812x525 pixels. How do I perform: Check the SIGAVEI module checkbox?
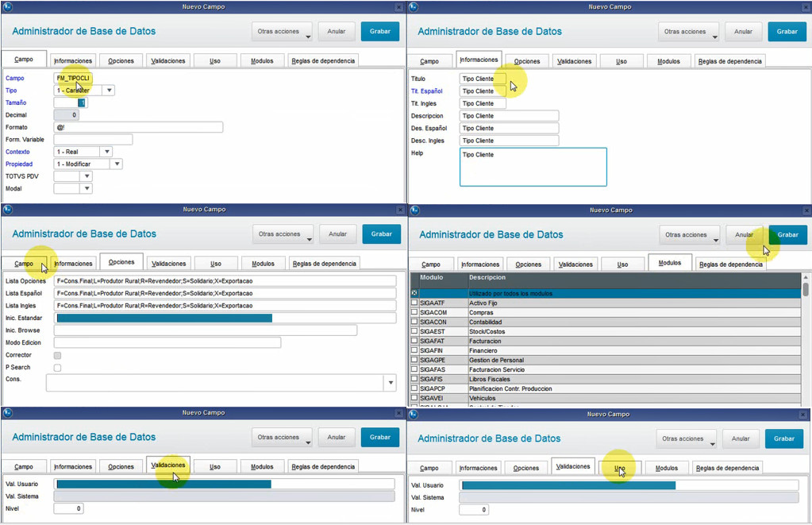pos(414,398)
